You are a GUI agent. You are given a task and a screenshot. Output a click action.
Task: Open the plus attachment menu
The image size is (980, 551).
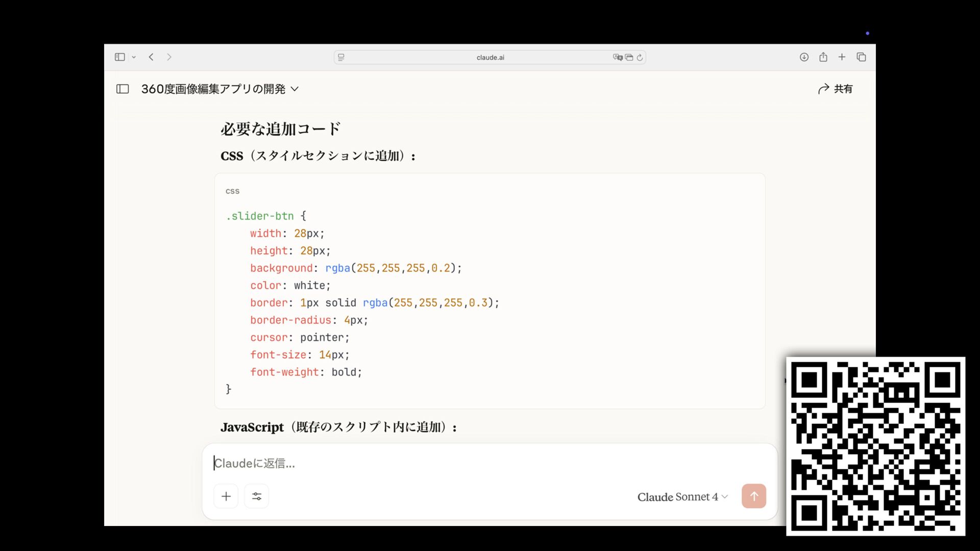point(226,496)
